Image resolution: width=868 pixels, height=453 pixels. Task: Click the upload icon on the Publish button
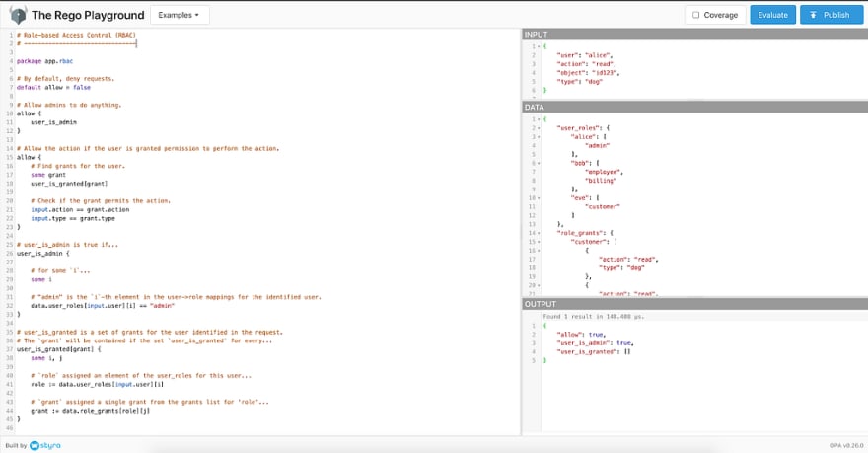(813, 15)
